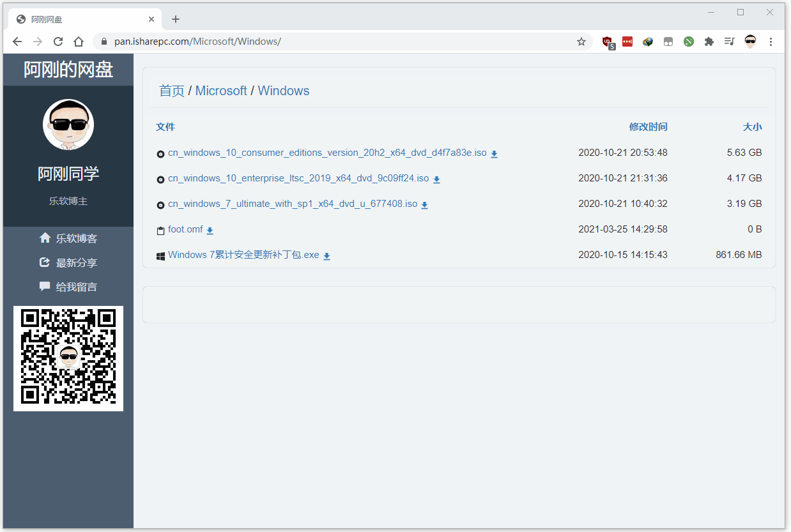Click the date 2021-03-25 14:29:58
This screenshot has height=532, width=791.
click(x=623, y=229)
